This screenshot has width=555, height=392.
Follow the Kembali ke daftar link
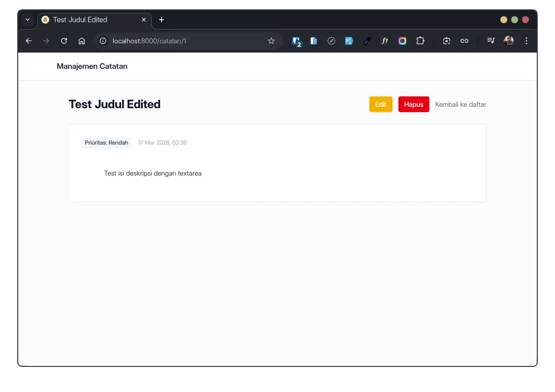tap(460, 104)
